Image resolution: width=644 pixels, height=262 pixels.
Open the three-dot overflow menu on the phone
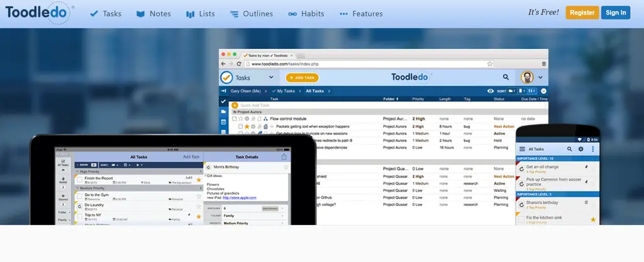click(592, 150)
